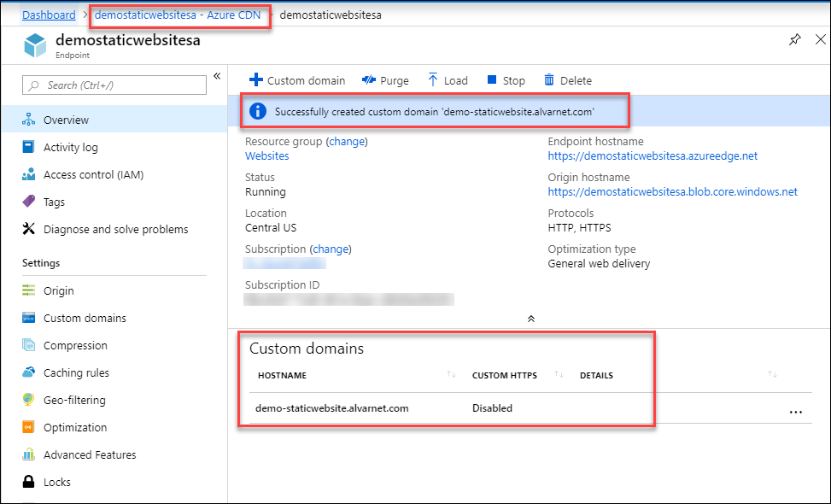The image size is (831, 504).
Task: Focus the Search (Ctrl+/) box in the sidebar
Action: (114, 85)
